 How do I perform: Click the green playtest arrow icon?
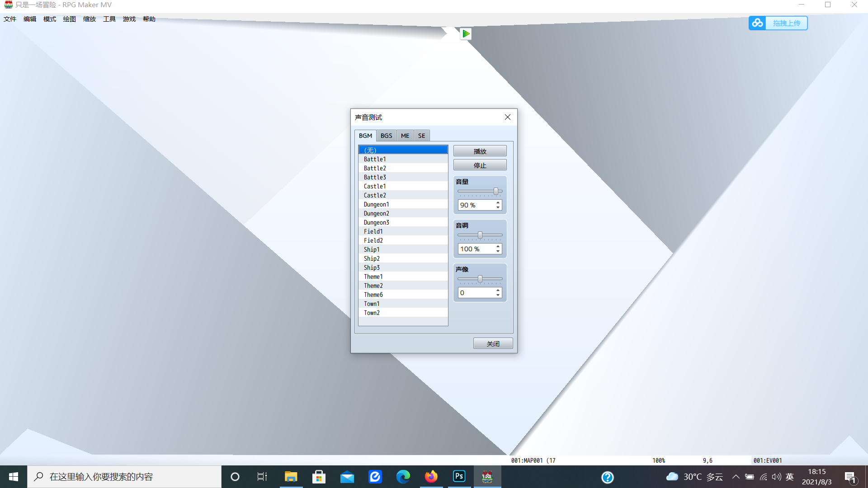466,34
